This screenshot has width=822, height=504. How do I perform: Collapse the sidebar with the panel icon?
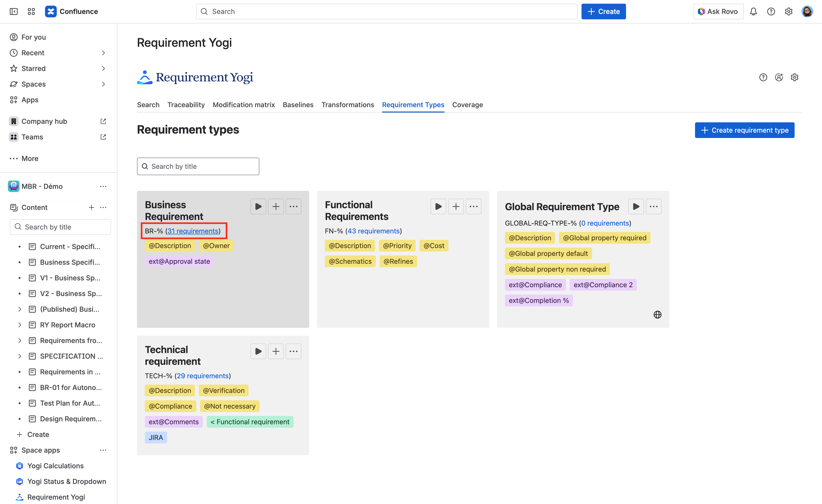click(x=14, y=11)
